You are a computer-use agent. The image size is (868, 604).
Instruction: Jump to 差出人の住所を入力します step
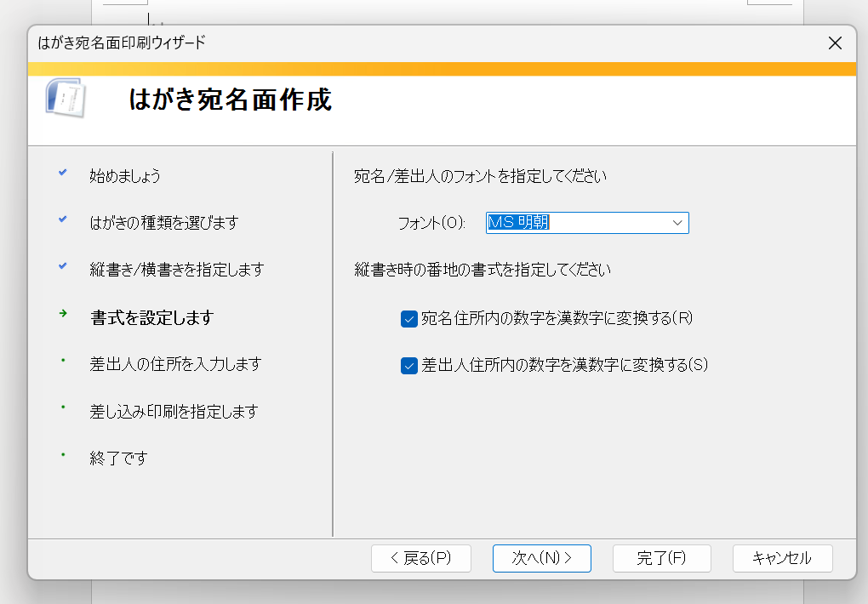pyautogui.click(x=175, y=364)
